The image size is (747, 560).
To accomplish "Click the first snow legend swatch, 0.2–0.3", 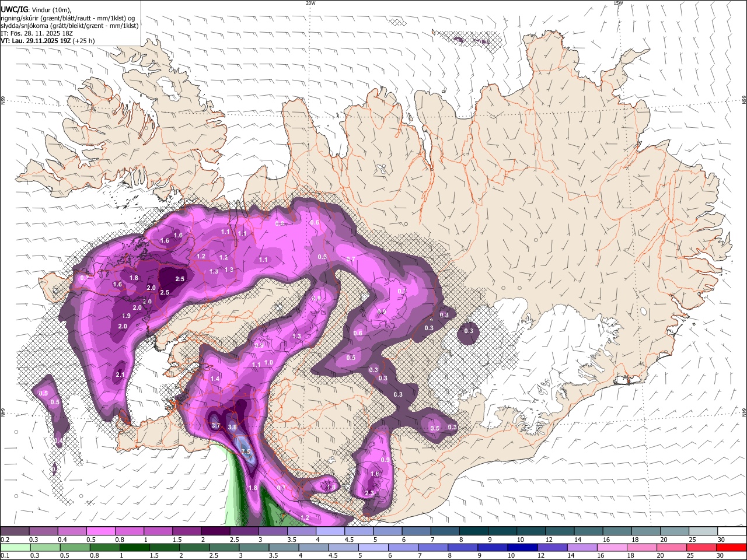I will tap(15, 531).
